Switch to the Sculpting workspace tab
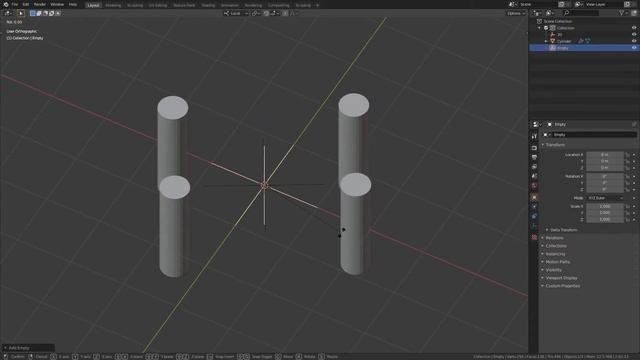The width and height of the screenshot is (640, 360). pos(135,5)
